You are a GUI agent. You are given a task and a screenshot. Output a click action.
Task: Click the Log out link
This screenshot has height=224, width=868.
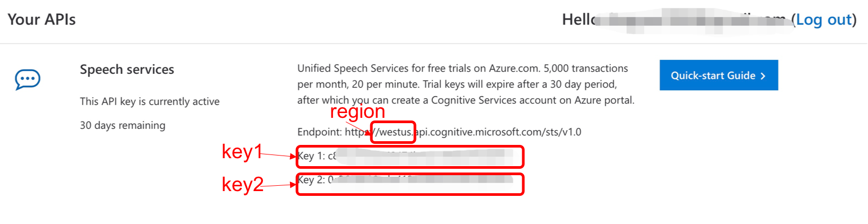coord(823,20)
